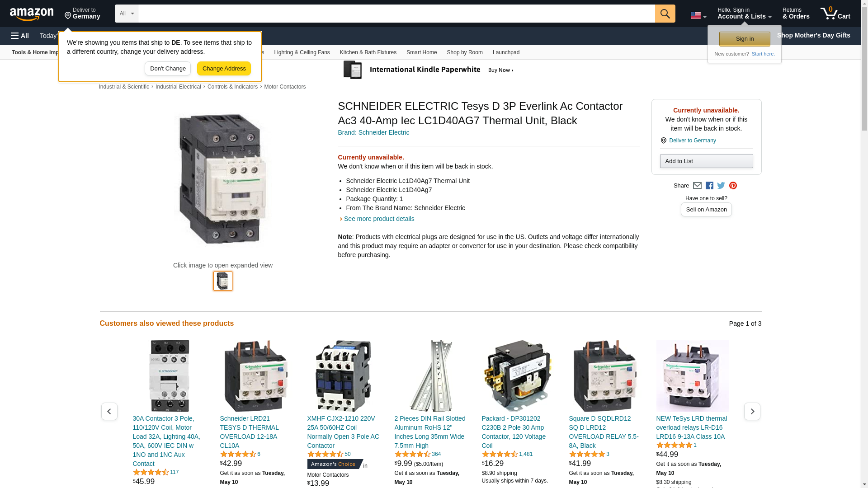Open the search category All dropdown

click(x=126, y=14)
